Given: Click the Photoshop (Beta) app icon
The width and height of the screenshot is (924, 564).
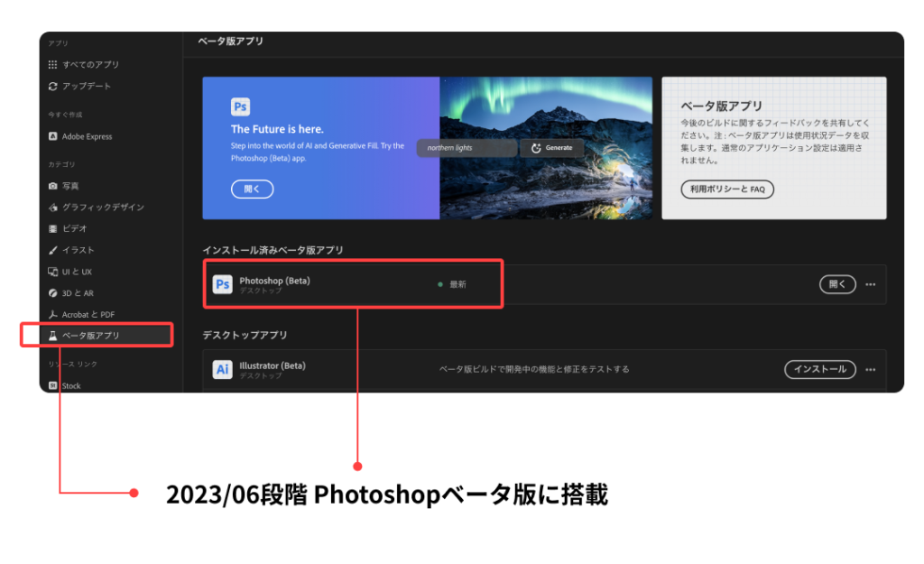Looking at the screenshot, I should [222, 284].
